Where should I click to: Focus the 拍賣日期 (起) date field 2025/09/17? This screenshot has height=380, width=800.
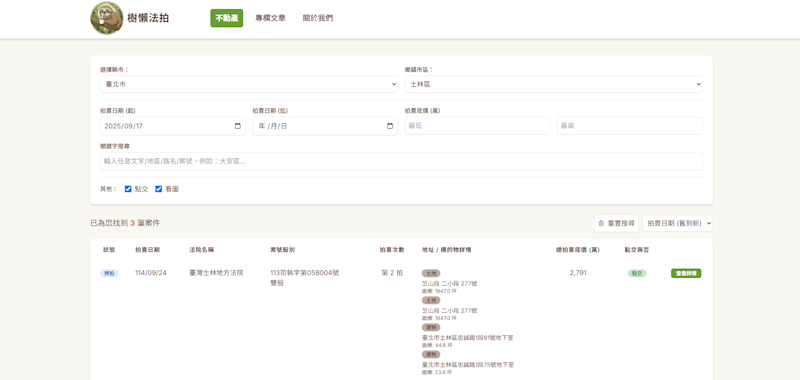coord(173,126)
